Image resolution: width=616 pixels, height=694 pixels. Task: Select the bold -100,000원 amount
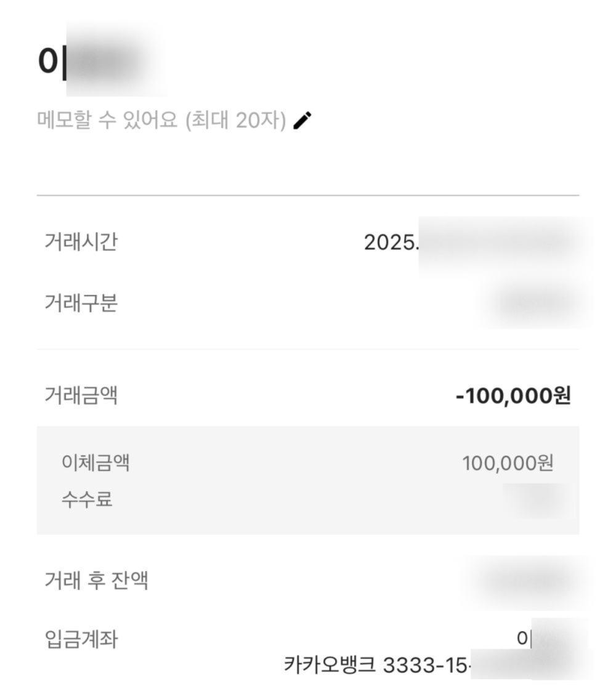coord(513,397)
